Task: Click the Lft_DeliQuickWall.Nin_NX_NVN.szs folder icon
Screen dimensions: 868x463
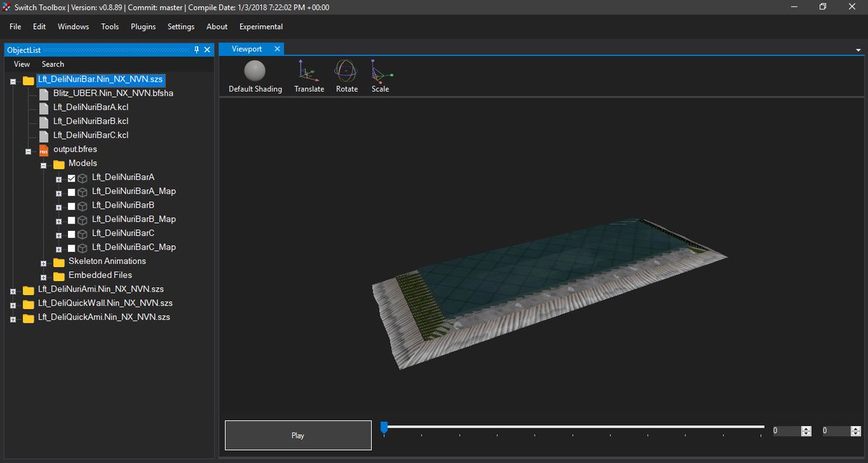Action: pos(28,303)
